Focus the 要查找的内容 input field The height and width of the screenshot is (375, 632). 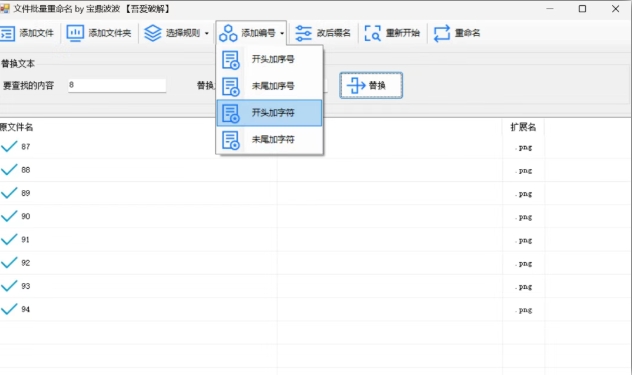[x=117, y=85]
